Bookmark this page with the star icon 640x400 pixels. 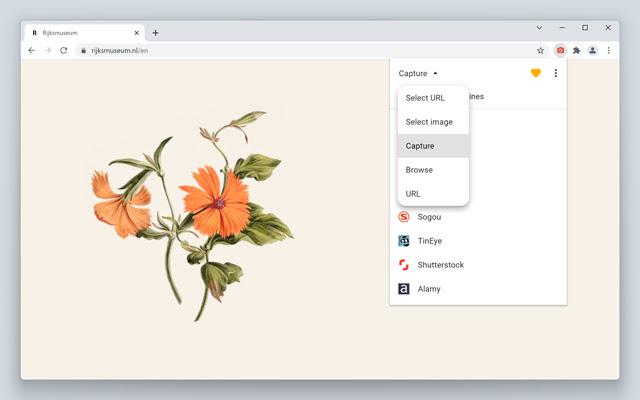(x=541, y=50)
